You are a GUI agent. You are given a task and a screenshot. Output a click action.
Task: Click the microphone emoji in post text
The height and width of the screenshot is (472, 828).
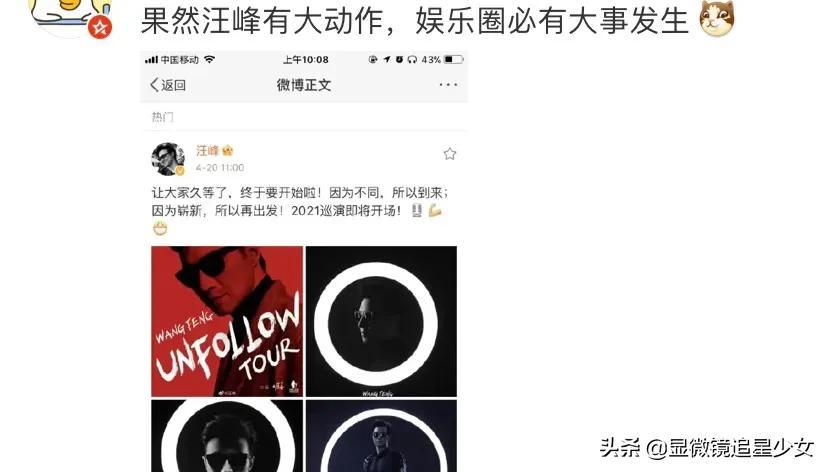pos(417,211)
